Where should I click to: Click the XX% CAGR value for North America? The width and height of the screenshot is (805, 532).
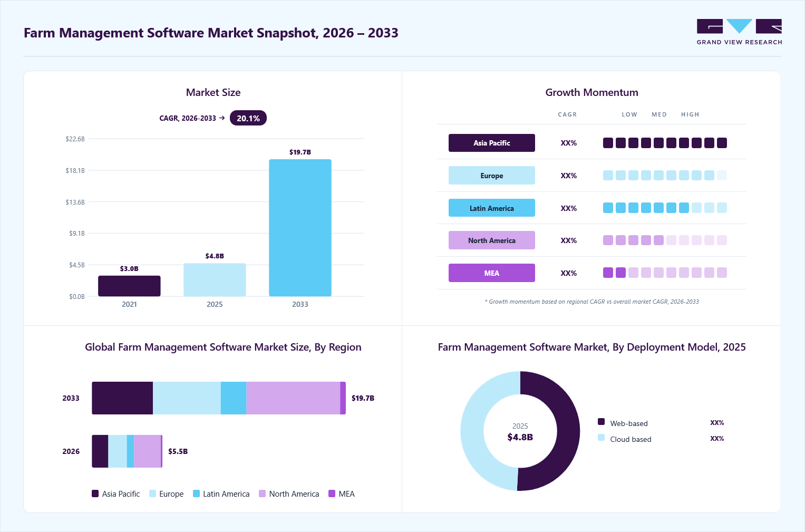pyautogui.click(x=568, y=240)
